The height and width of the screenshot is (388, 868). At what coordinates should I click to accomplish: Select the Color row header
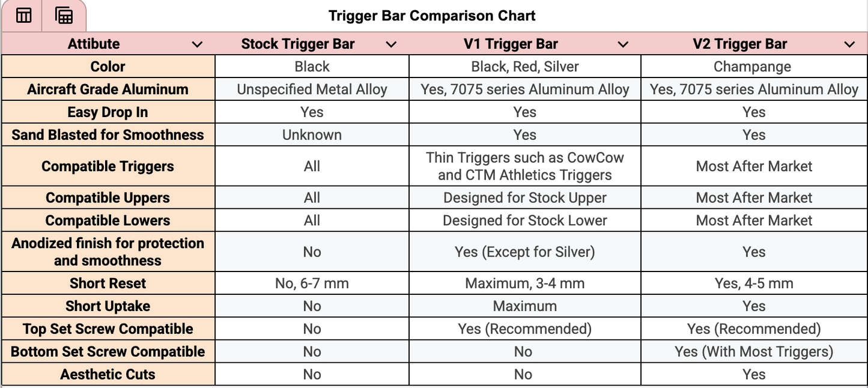tap(108, 66)
